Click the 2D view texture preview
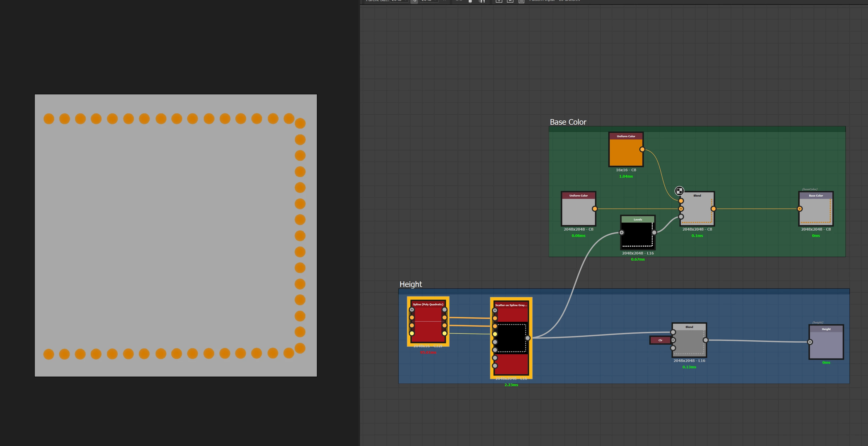This screenshot has height=446, width=868. [175, 235]
